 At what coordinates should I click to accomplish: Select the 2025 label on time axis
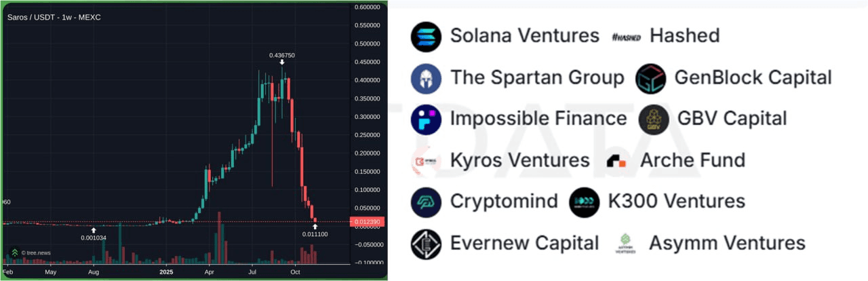point(167,271)
